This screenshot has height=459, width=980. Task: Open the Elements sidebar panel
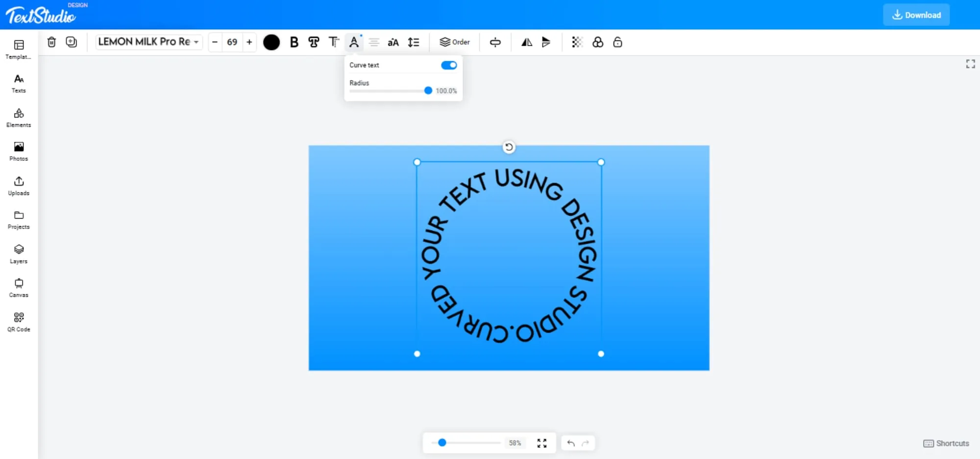[19, 118]
